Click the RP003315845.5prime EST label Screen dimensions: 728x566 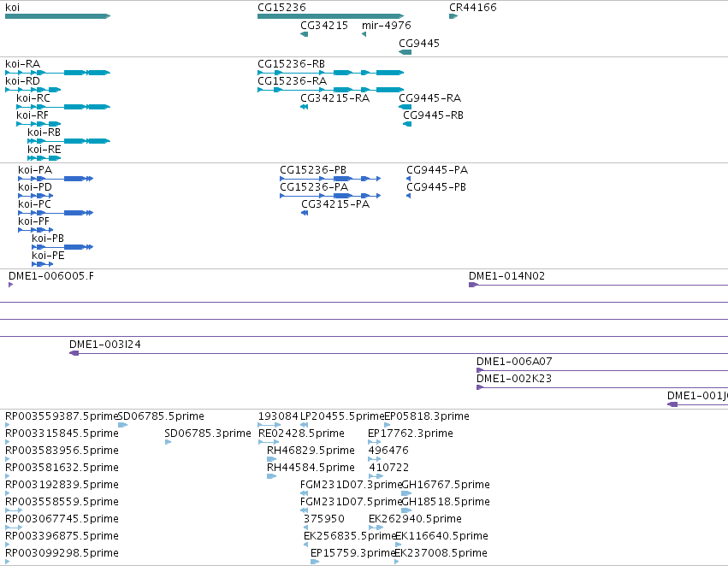[x=62, y=433]
